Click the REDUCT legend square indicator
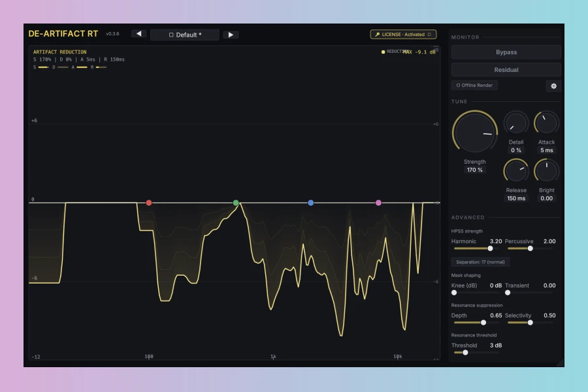 pos(383,52)
